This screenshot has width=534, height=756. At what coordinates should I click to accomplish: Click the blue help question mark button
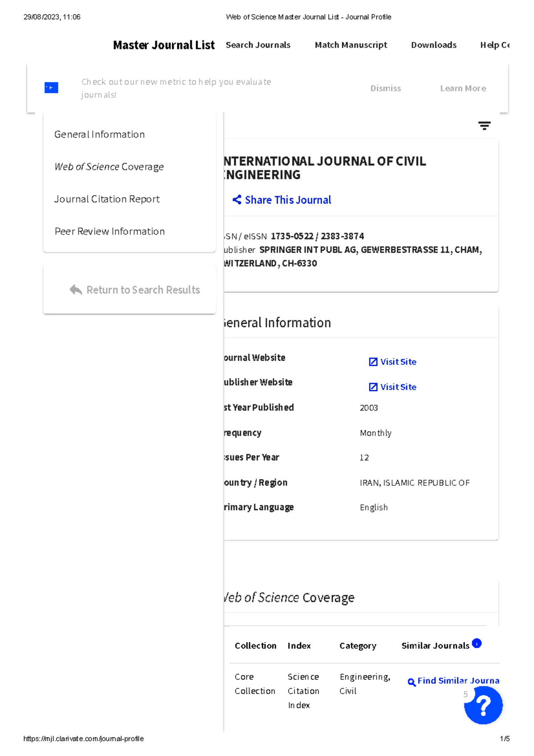[x=483, y=705]
